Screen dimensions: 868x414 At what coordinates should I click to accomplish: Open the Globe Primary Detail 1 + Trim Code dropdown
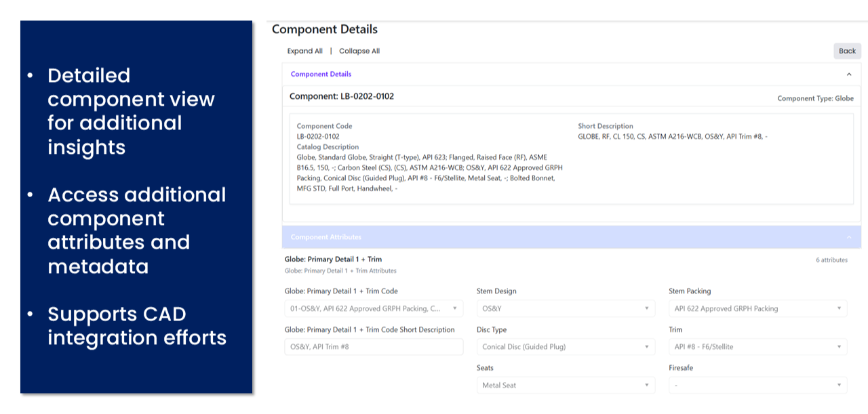point(373,308)
